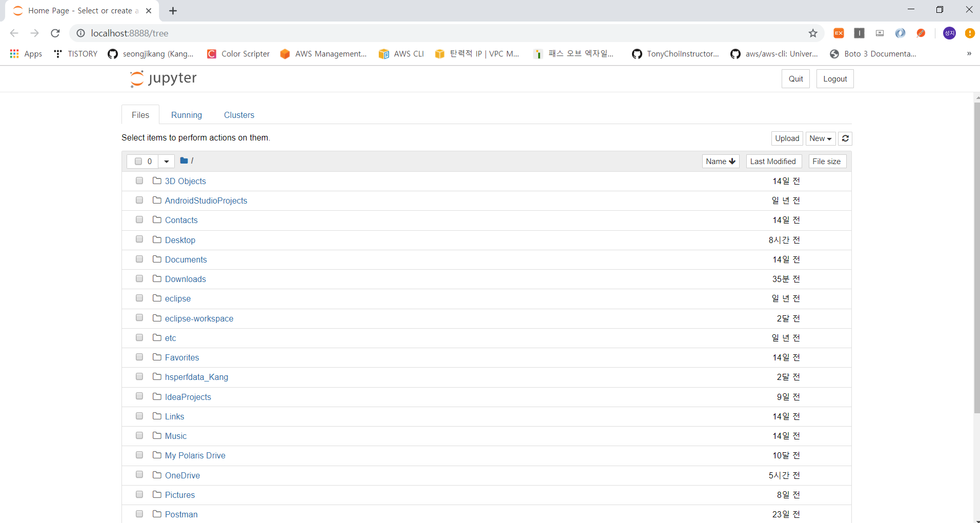The width and height of the screenshot is (980, 523).
Task: Sort by Name column
Action: pyautogui.click(x=721, y=162)
